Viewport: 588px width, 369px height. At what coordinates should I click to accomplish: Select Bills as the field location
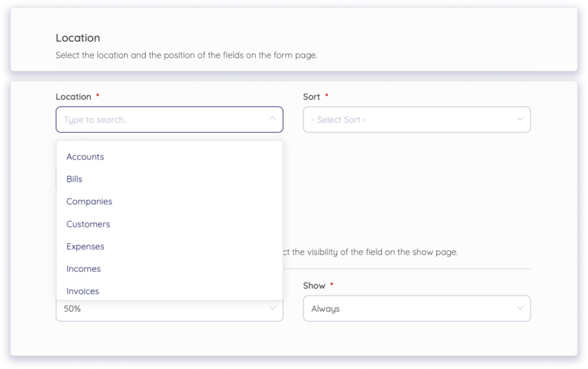[74, 179]
